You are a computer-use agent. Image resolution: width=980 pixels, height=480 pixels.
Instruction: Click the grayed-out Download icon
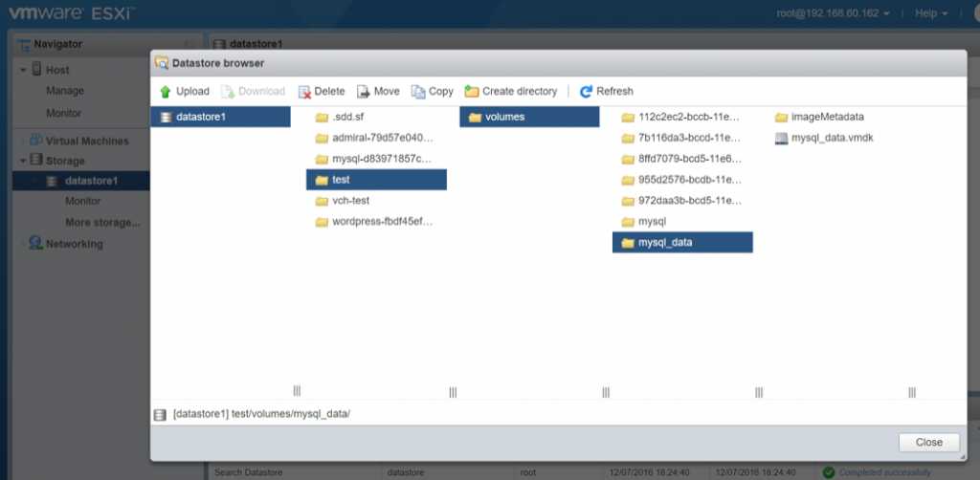(228, 92)
